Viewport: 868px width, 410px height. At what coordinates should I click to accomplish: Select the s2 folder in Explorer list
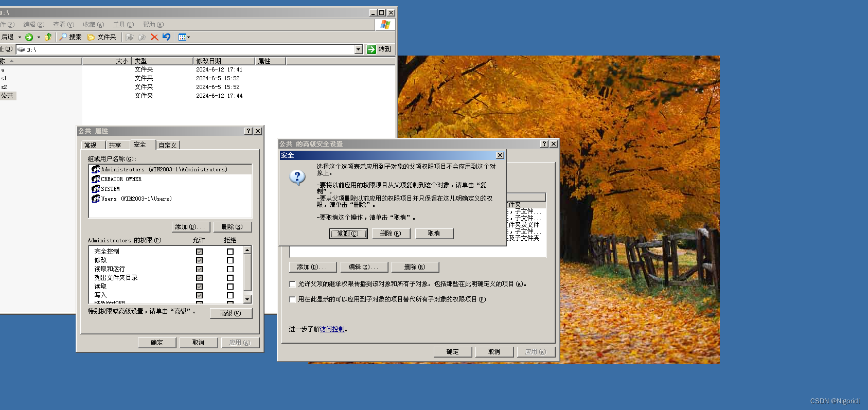4,87
